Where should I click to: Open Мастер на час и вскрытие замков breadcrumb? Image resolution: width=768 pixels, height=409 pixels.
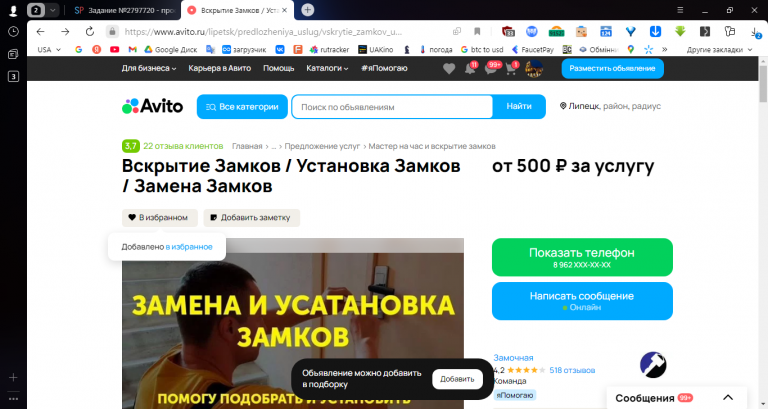(432, 146)
